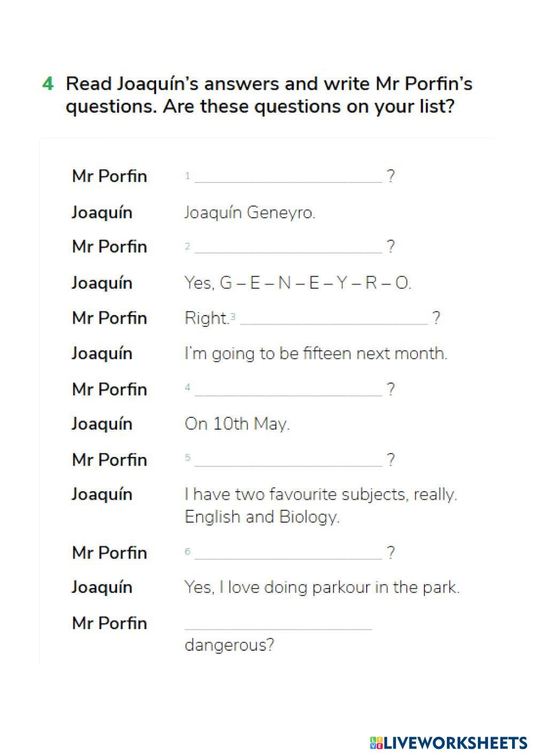This screenshot has width=534, height=756.
Task: Click 'Yes, I love doing parkour in the park.'
Action: [x=322, y=587]
